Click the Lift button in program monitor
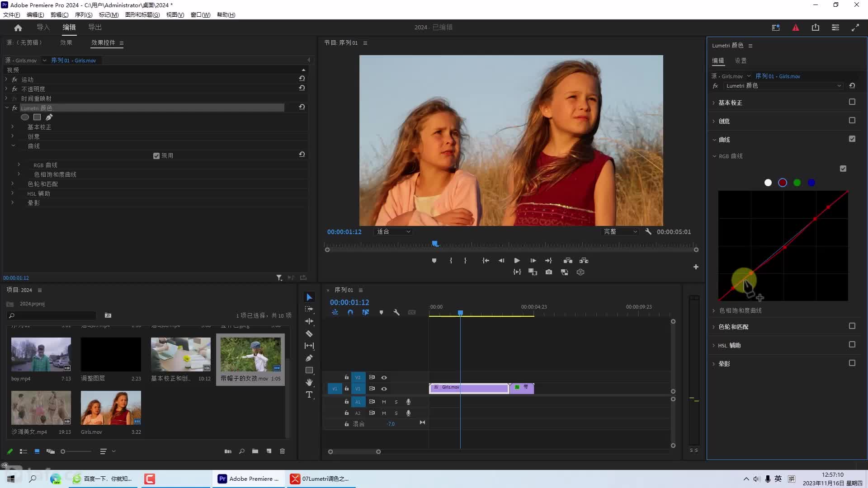The height and width of the screenshot is (488, 868). [568, 261]
